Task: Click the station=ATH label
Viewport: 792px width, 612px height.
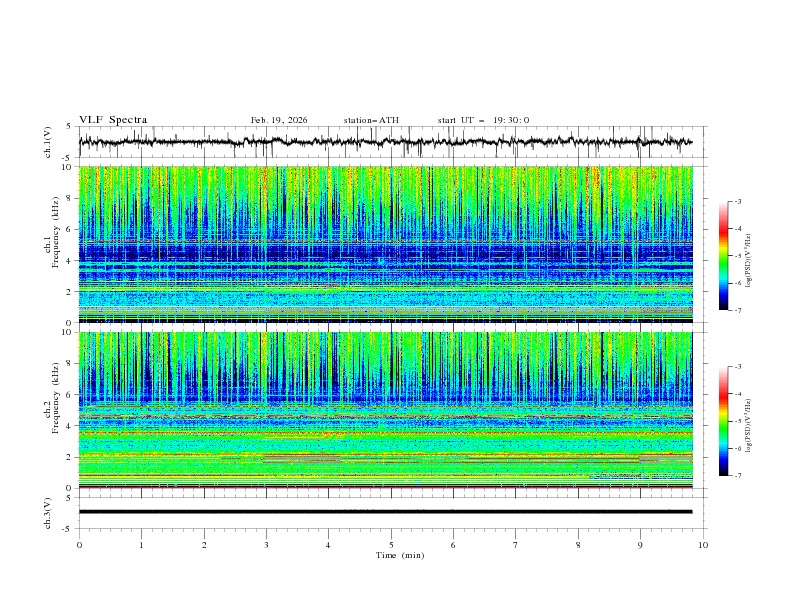Action: tap(371, 120)
